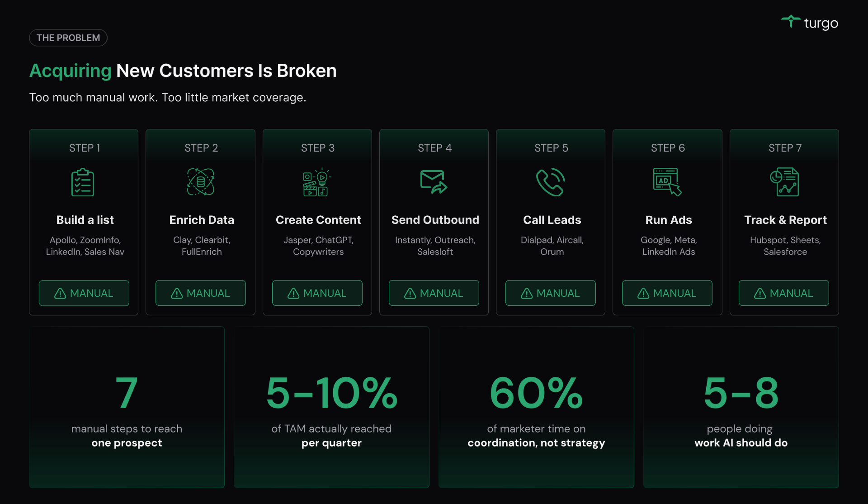Click the MANUAL button under Send Outbound

coord(434,293)
